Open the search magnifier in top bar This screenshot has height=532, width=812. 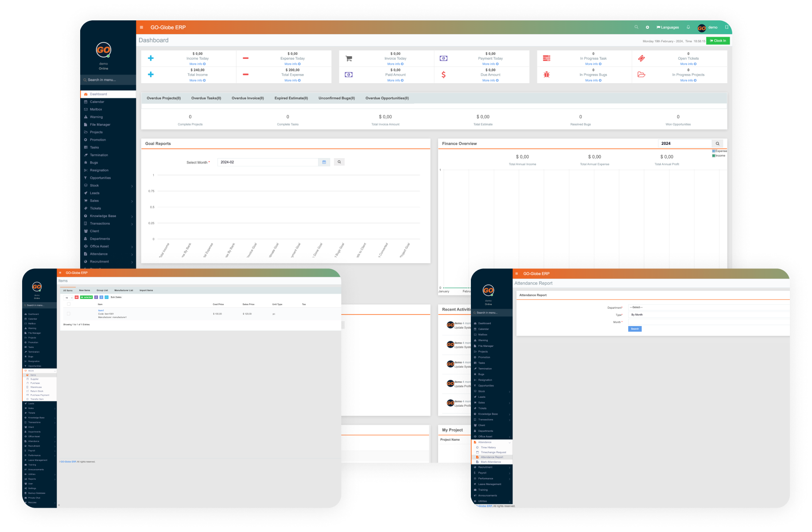click(x=636, y=27)
